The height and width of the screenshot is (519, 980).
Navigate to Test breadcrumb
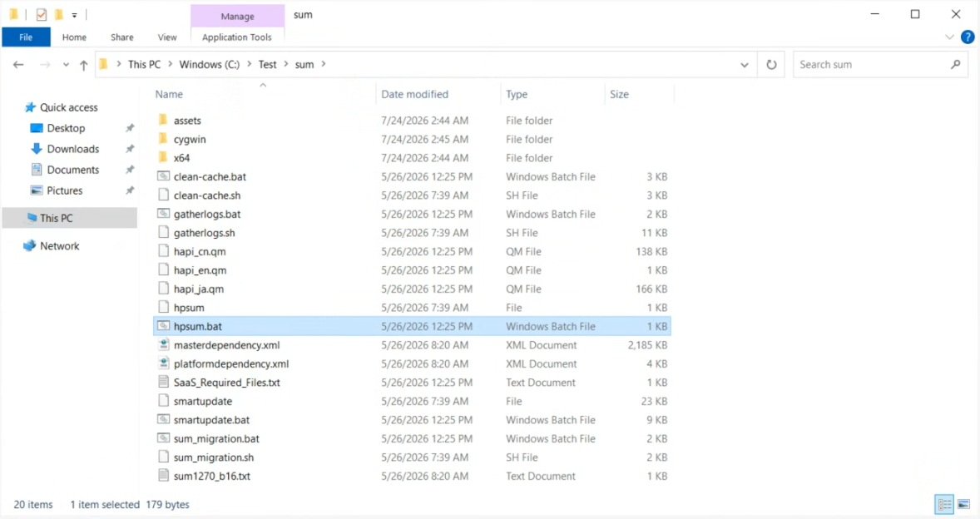[268, 64]
